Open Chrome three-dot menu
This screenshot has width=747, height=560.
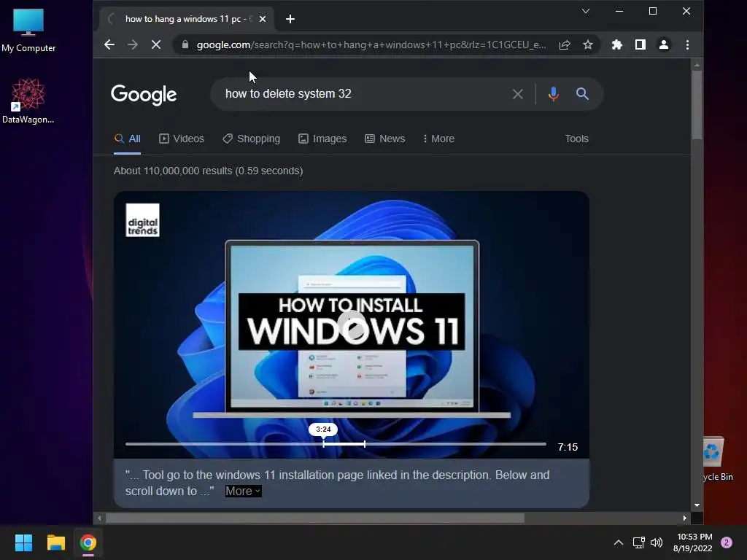[687, 44]
